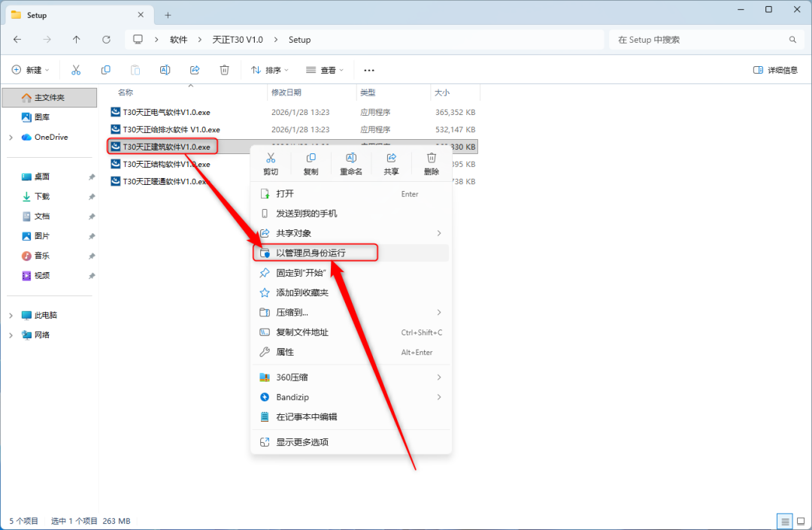
Task: Open a new tab with plus button
Action: pyautogui.click(x=168, y=15)
